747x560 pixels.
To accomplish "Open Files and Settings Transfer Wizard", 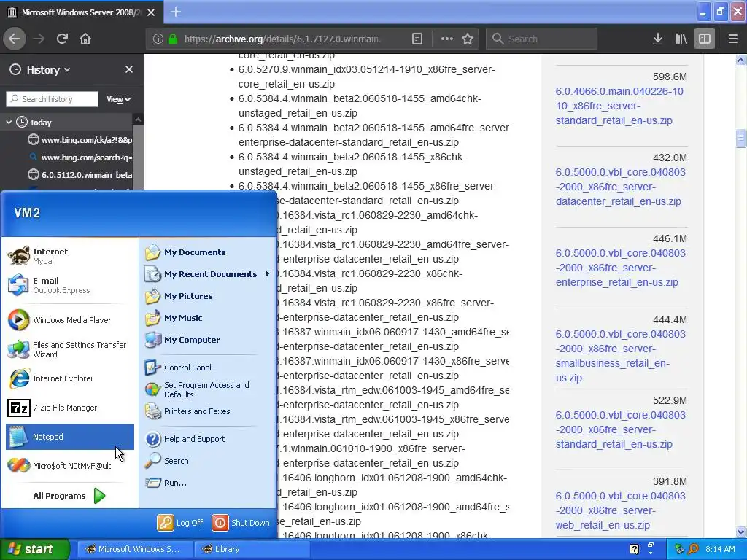I will tap(70, 349).
